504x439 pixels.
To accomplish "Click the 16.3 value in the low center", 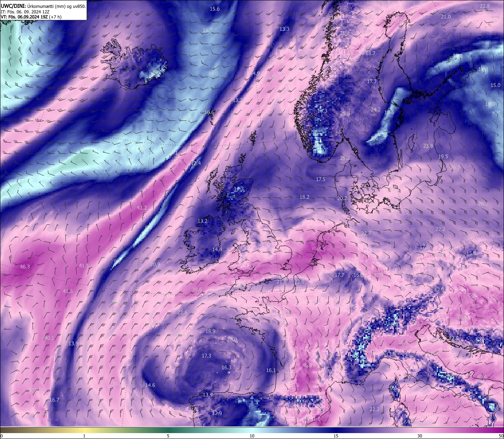I will tap(226, 367).
